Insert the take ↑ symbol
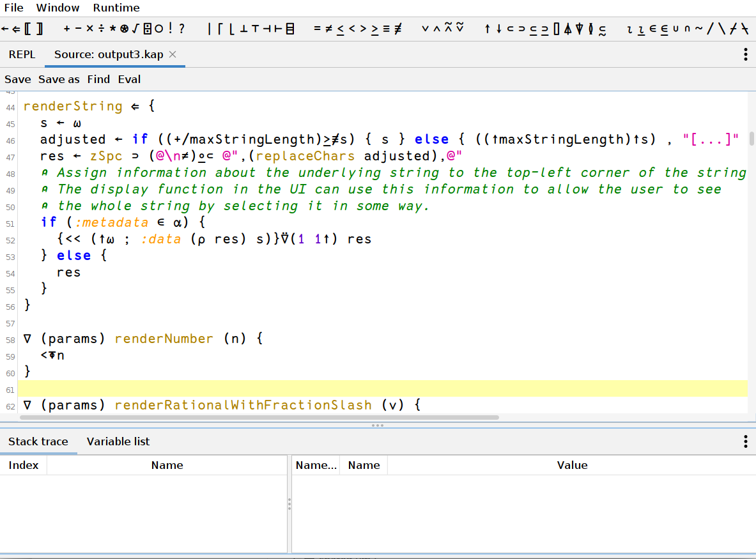 point(486,28)
